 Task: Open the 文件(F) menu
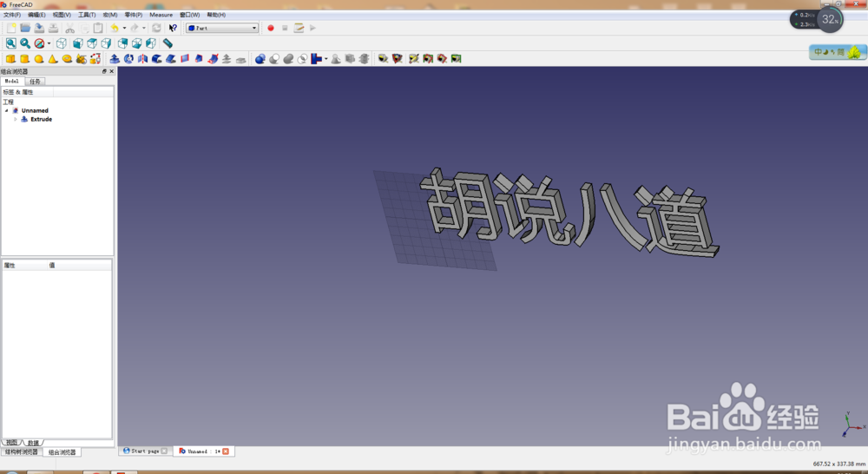click(11, 15)
